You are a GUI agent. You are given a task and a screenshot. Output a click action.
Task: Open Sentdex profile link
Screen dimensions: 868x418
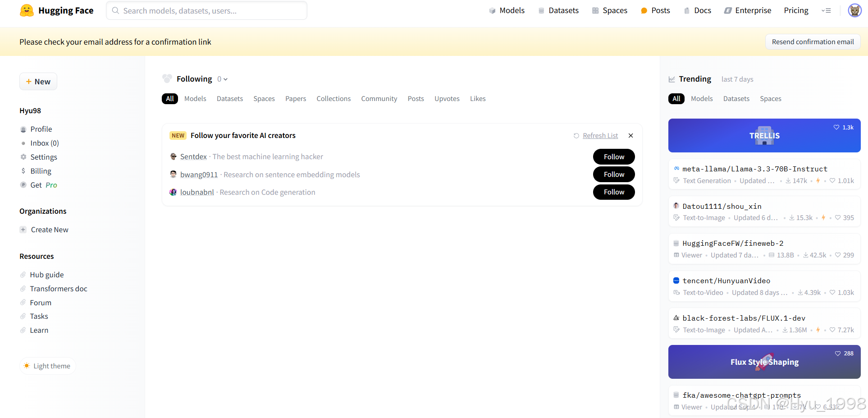click(x=193, y=156)
